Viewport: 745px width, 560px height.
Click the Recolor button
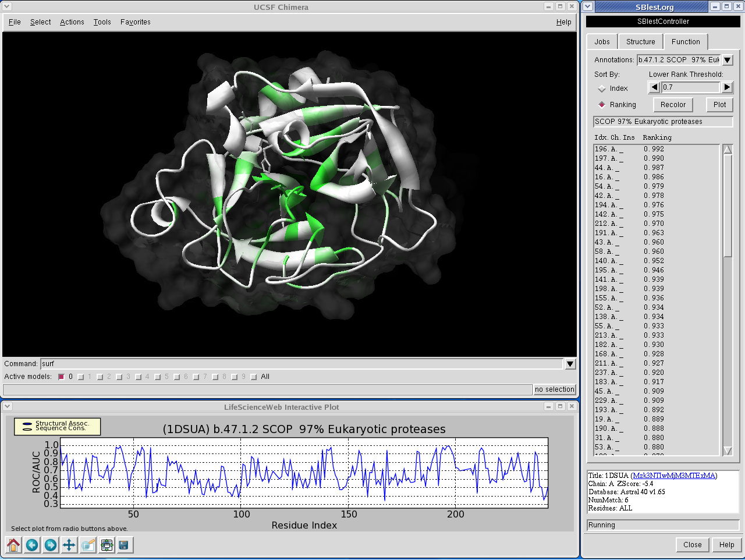[x=673, y=105]
